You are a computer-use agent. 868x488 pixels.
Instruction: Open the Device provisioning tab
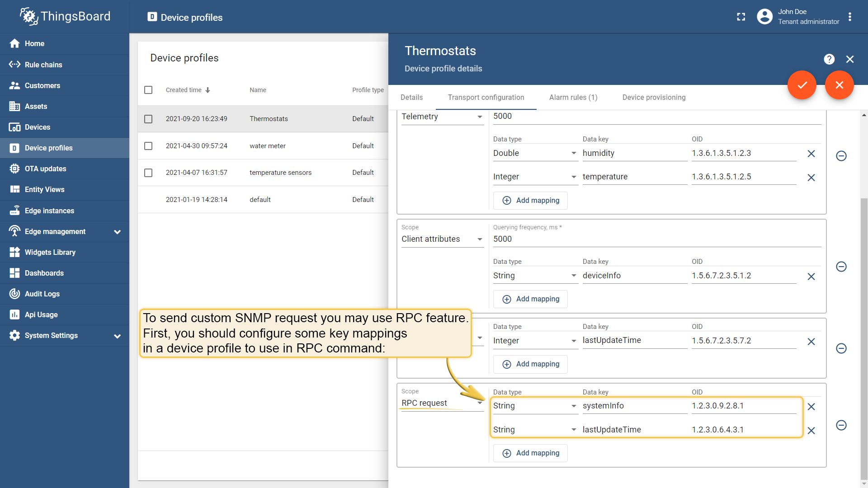tap(654, 97)
